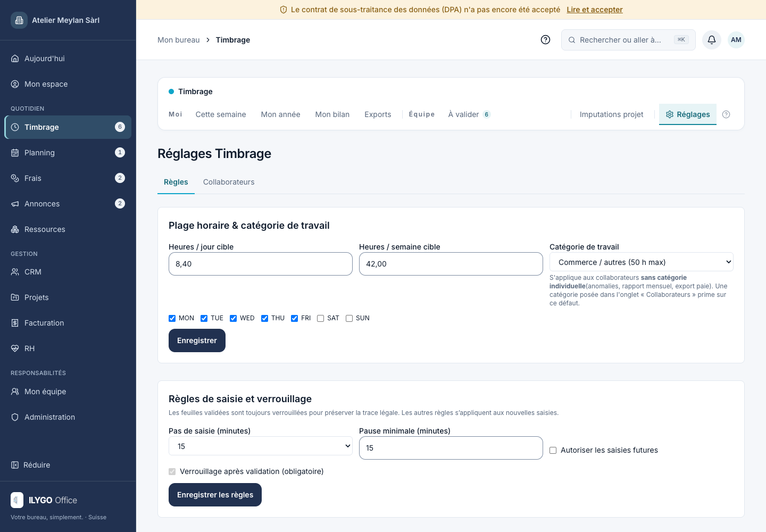This screenshot has width=766, height=532.
Task: Click the Atelier Meylan building logo icon
Action: [x=19, y=20]
